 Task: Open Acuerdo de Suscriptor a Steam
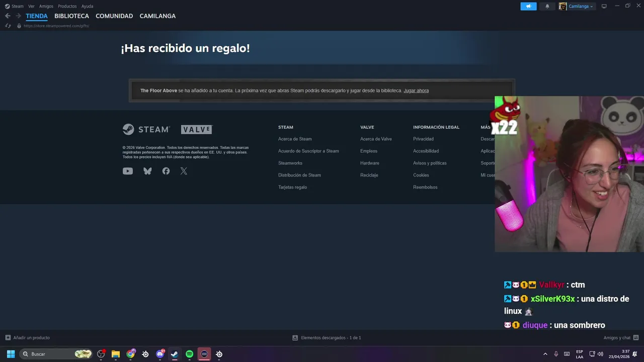tap(308, 151)
